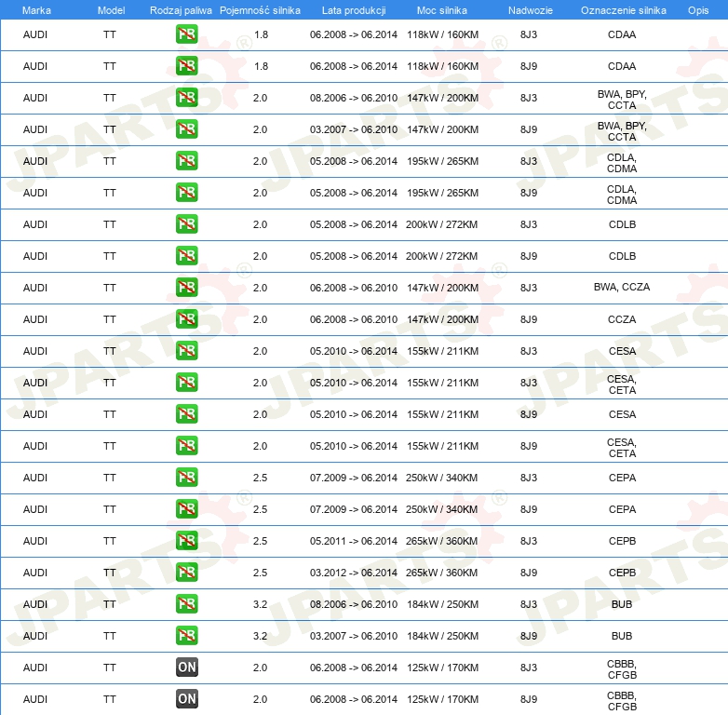Select 'CESA, CETA' in the 8J3 row

[622, 384]
